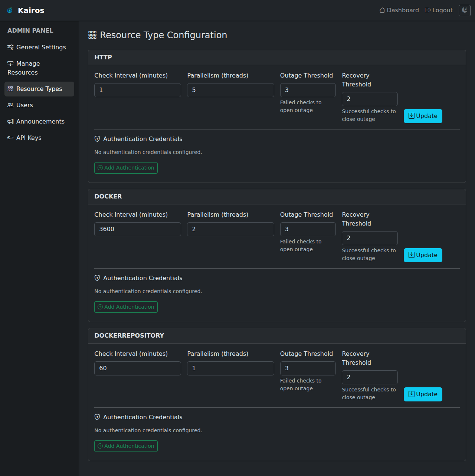
Task: Update the HTTP resource type
Action: coord(423,116)
